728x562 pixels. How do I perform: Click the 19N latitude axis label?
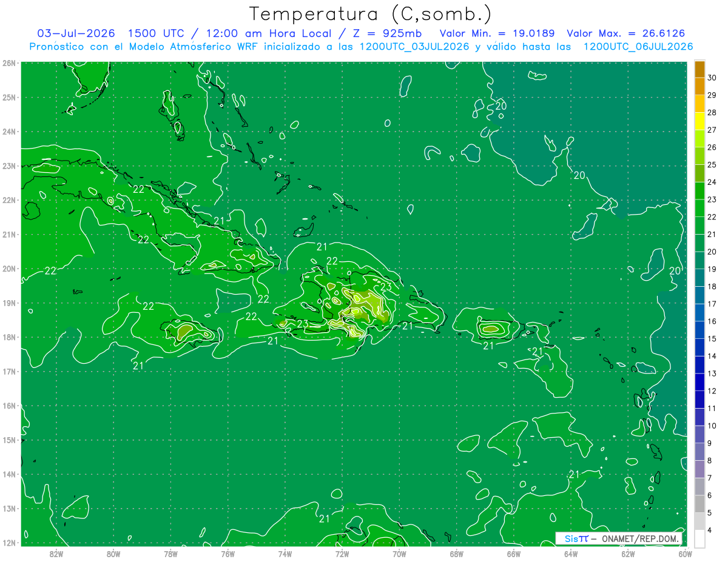pos(9,303)
